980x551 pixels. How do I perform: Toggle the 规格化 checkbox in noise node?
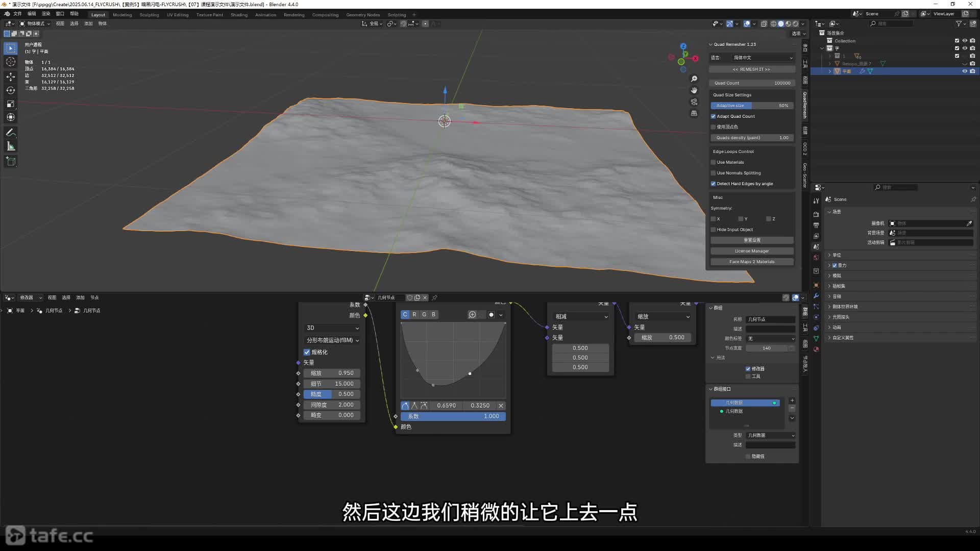tap(307, 352)
